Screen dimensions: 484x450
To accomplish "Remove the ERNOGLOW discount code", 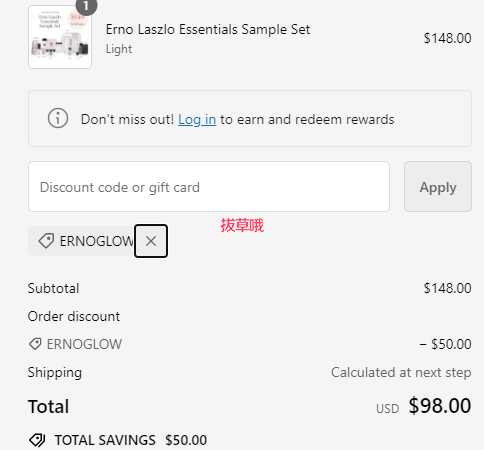I will [x=151, y=241].
